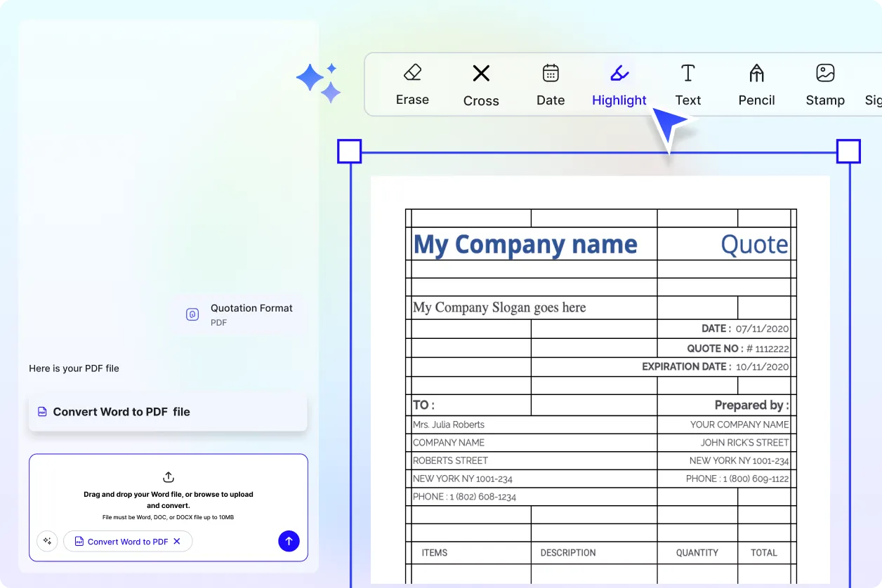This screenshot has height=588, width=882.
Task: Select the Pencil drawing tool
Action: coord(756,84)
